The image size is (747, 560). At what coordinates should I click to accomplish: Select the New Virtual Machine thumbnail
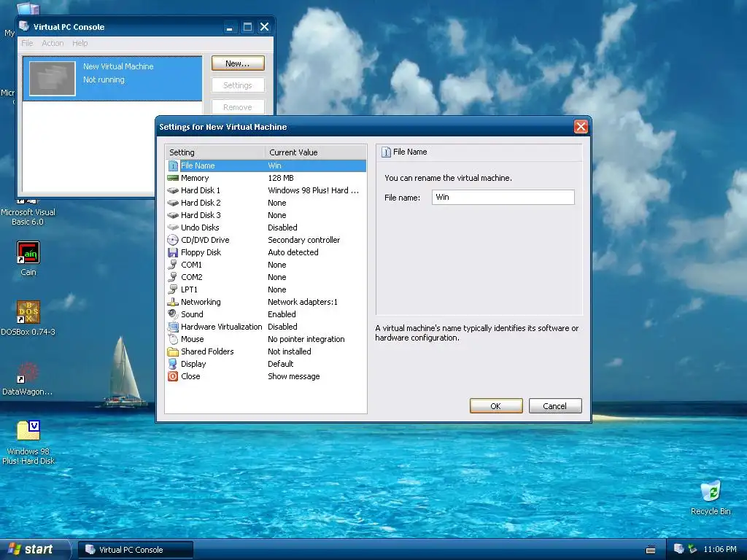[53, 79]
